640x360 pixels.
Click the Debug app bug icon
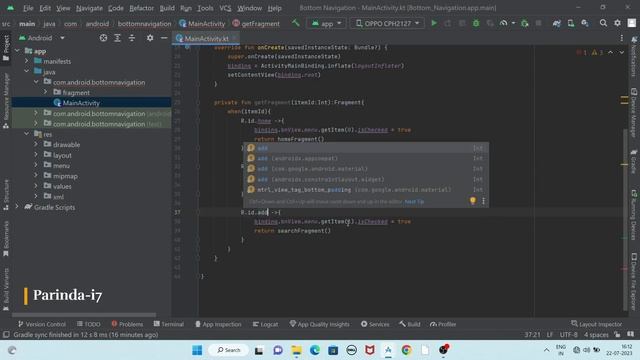pyautogui.click(x=476, y=23)
